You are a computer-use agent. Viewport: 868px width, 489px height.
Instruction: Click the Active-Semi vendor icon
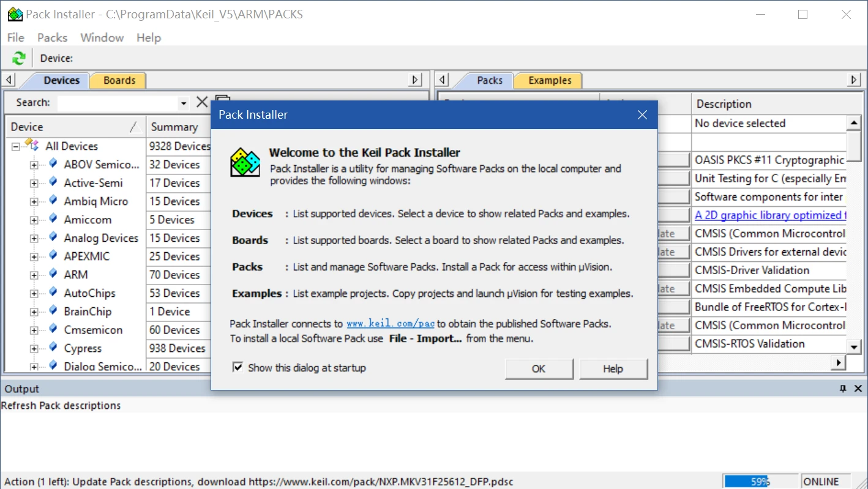tap(53, 182)
